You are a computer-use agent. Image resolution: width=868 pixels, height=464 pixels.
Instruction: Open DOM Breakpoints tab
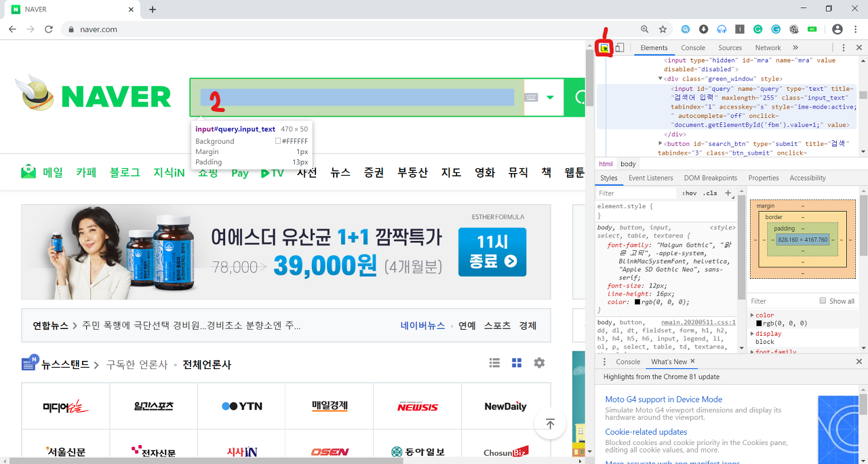point(710,178)
